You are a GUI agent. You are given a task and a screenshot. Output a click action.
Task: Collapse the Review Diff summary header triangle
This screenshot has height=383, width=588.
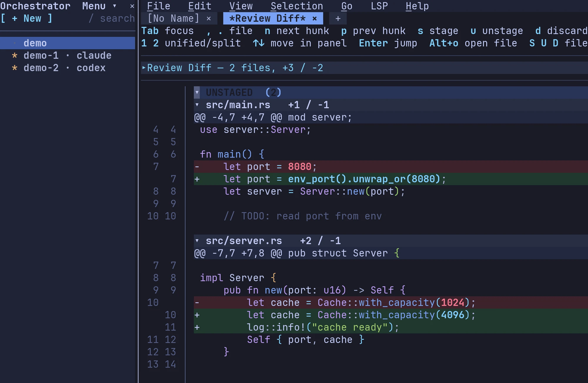click(144, 68)
